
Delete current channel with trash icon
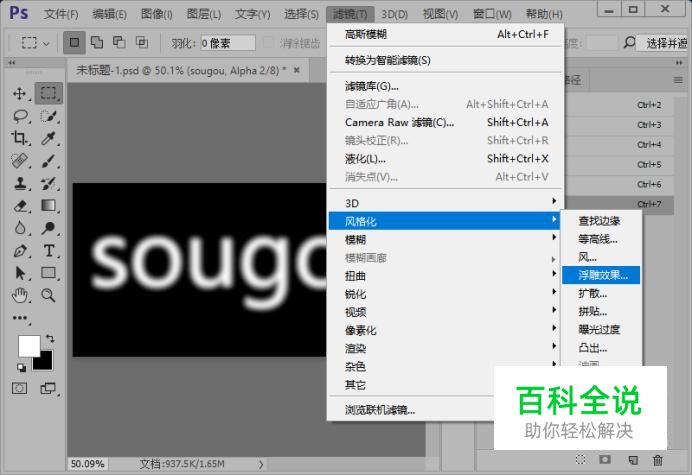658,460
